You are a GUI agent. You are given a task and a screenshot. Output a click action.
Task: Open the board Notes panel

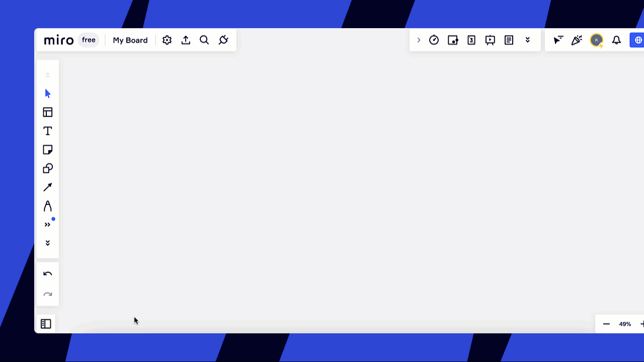point(509,40)
